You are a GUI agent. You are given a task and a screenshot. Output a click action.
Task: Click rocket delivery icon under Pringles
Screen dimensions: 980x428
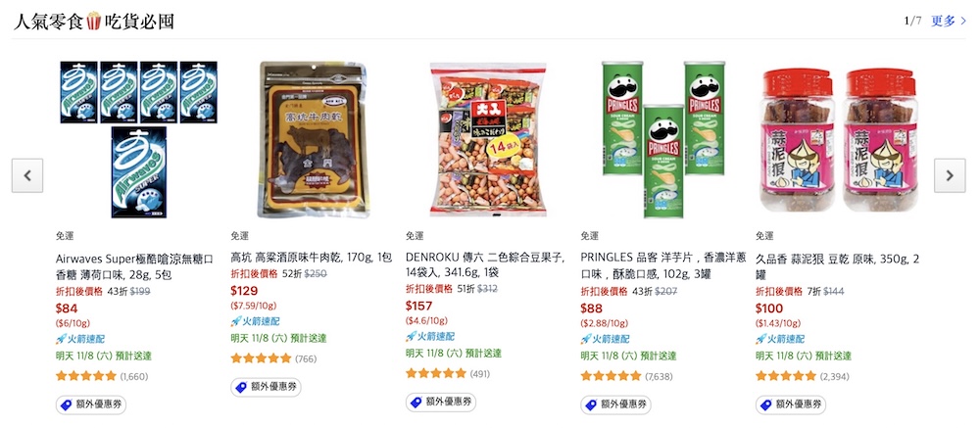pos(586,339)
